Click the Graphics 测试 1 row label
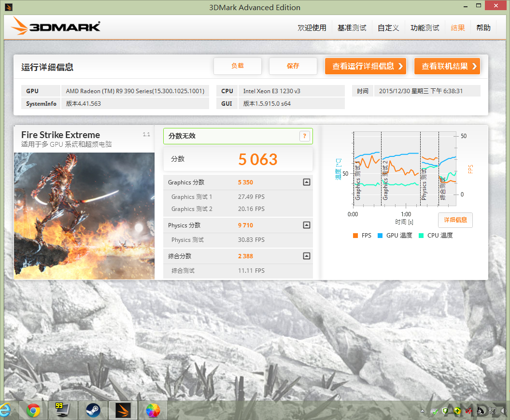The image size is (510, 420). point(192,196)
